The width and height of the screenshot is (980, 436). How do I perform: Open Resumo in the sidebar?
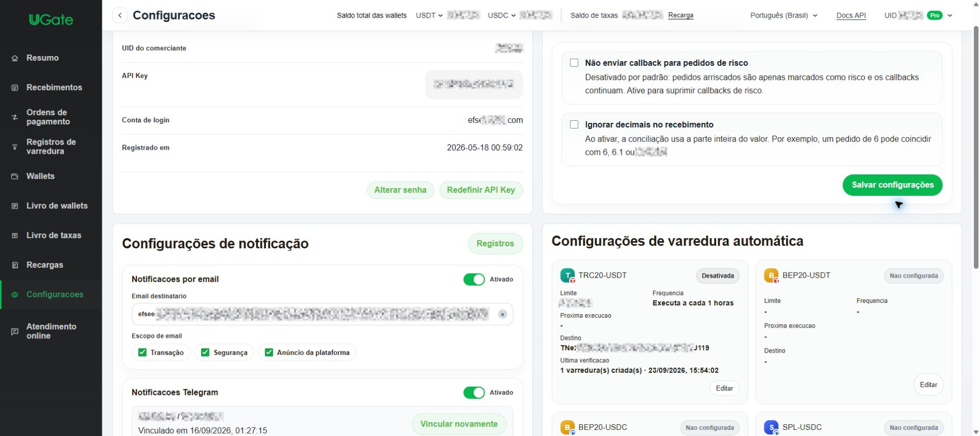coord(51,58)
